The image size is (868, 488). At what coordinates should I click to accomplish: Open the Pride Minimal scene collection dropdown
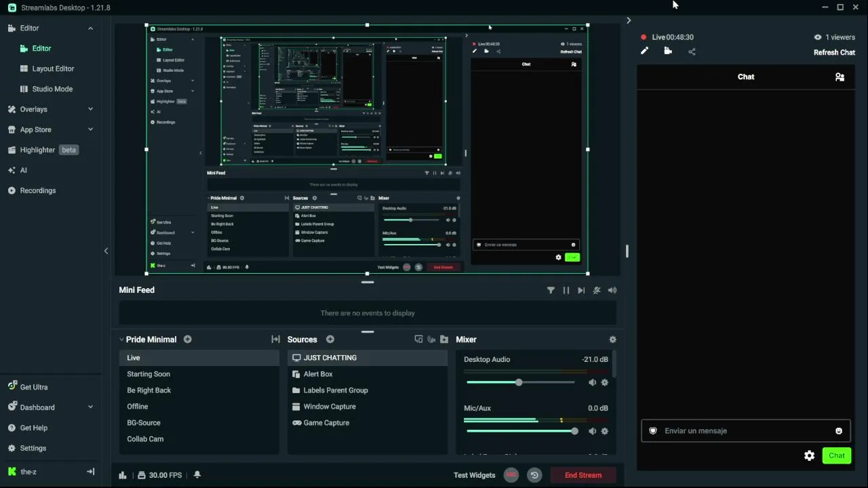point(148,340)
